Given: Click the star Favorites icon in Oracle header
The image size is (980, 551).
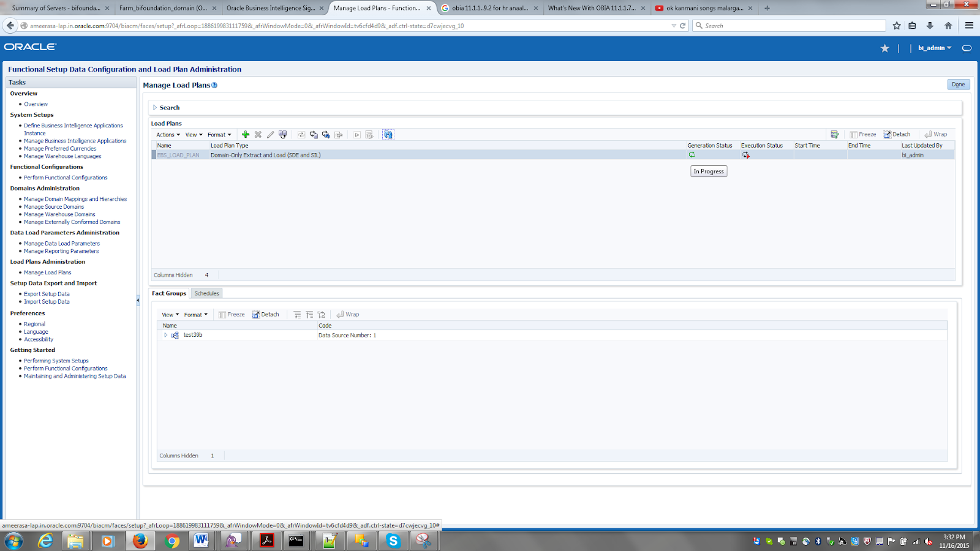Looking at the screenshot, I should point(884,48).
